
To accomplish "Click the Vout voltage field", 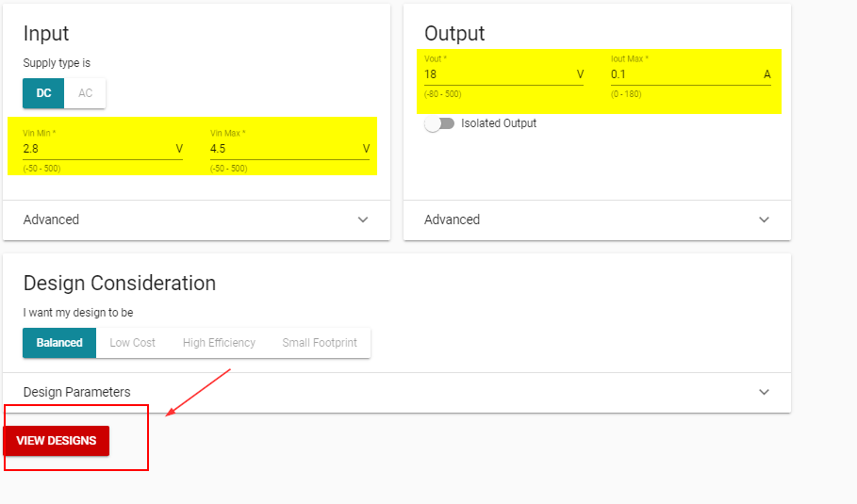I will [x=495, y=74].
